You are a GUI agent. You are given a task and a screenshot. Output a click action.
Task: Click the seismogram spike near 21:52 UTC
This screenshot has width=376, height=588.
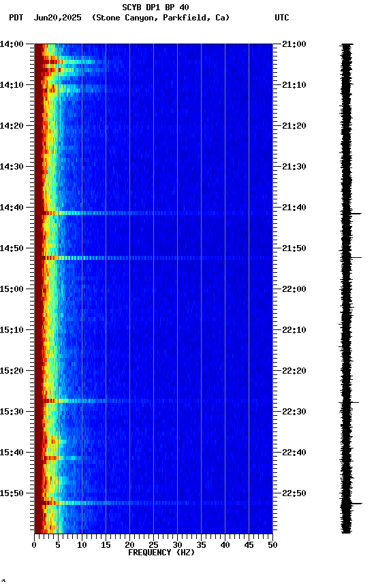pyautogui.click(x=356, y=258)
